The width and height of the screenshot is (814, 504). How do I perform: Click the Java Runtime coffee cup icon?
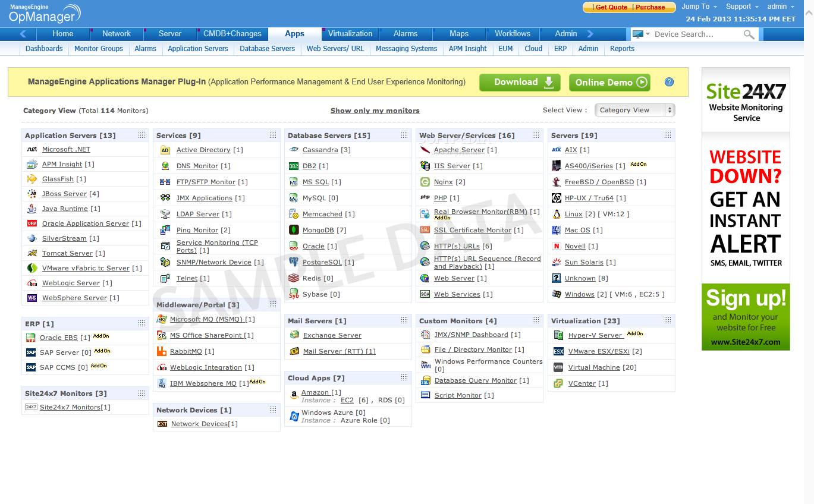point(32,209)
